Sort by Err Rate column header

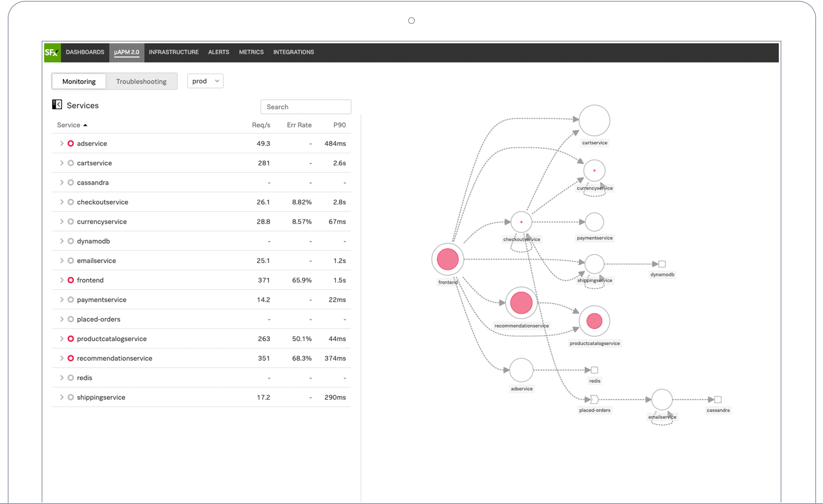(x=299, y=125)
